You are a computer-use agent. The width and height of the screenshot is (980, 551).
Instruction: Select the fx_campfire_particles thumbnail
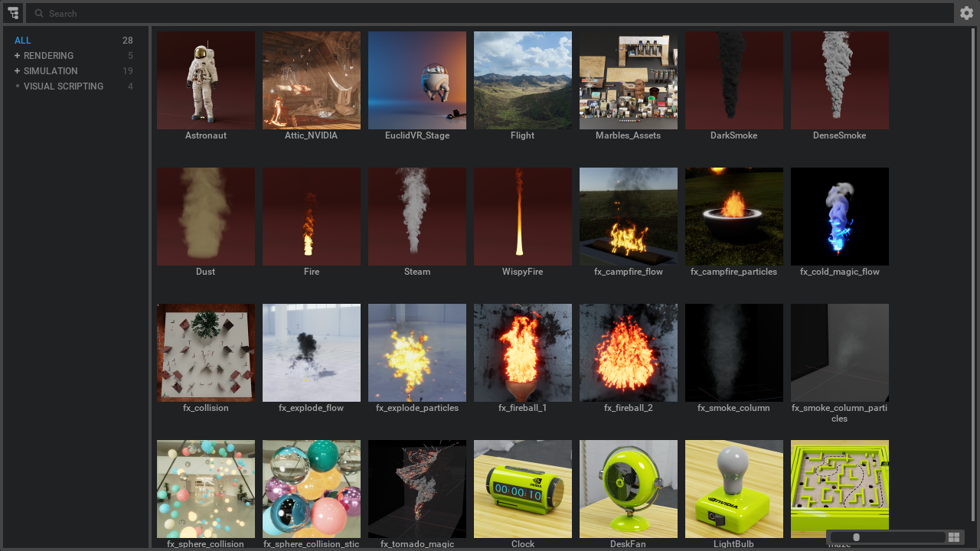(734, 217)
